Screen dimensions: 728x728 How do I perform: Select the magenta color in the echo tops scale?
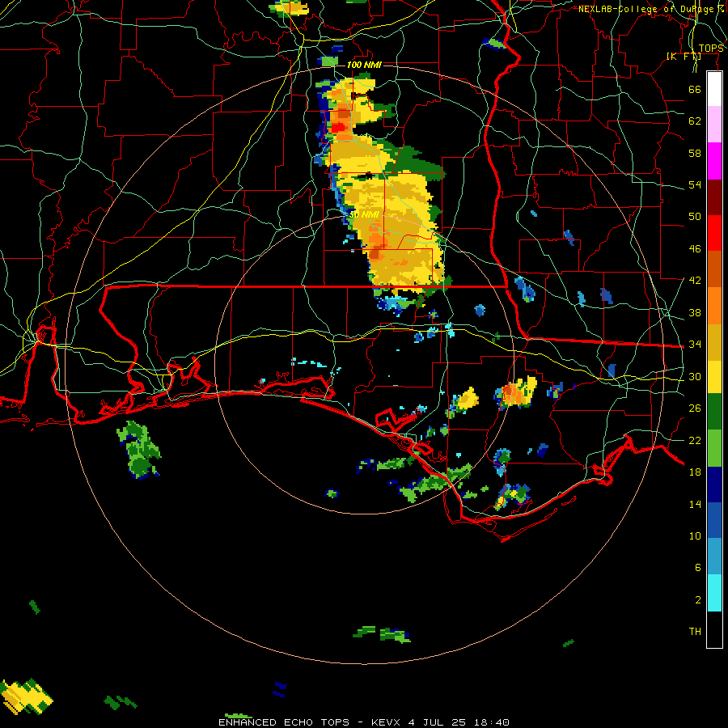point(714,161)
